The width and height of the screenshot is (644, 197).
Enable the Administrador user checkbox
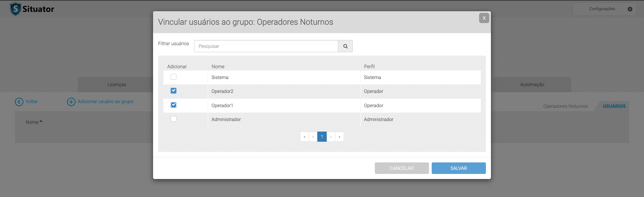click(173, 119)
